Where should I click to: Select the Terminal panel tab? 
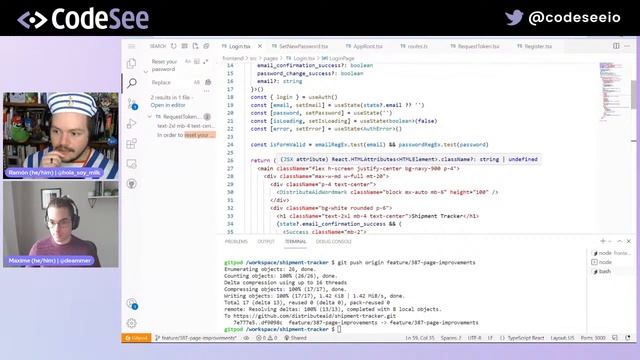coord(296,242)
